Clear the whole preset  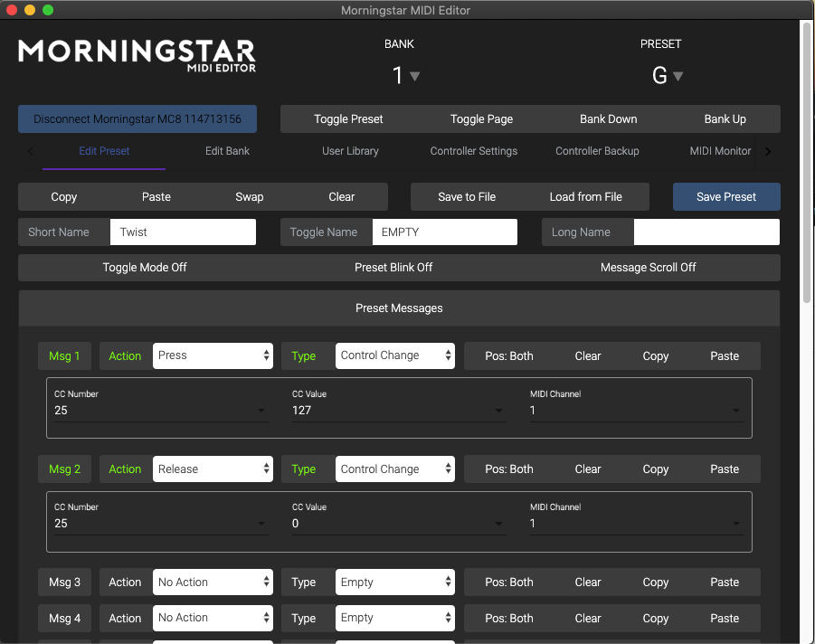click(342, 197)
